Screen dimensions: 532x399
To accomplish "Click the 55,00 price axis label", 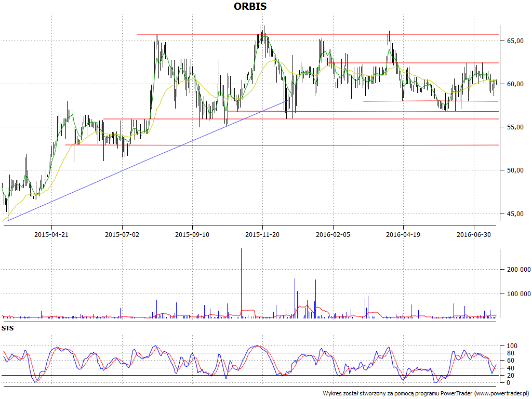I will (515, 127).
